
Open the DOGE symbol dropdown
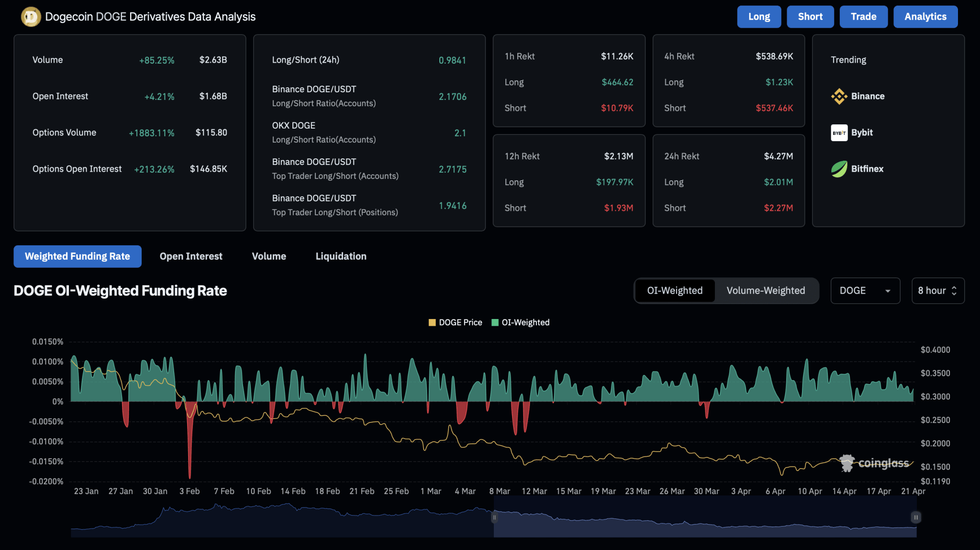click(865, 291)
